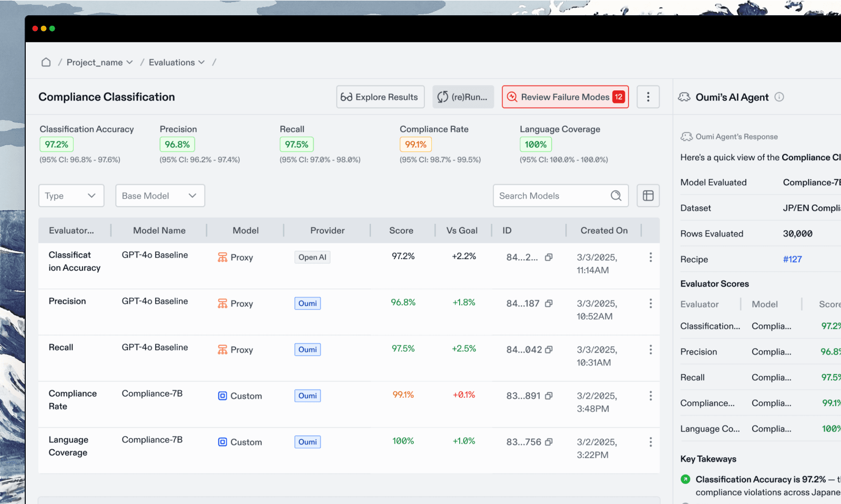Open the Evaluations breadcrumb dropdown
Viewport: 841px width, 504px height.
point(176,62)
